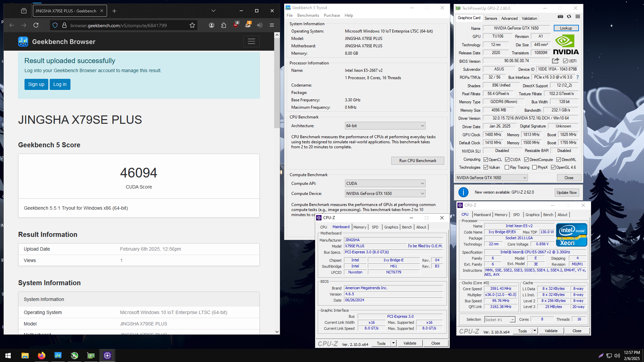Switch to GPU-Z Advanced tab

509,18
